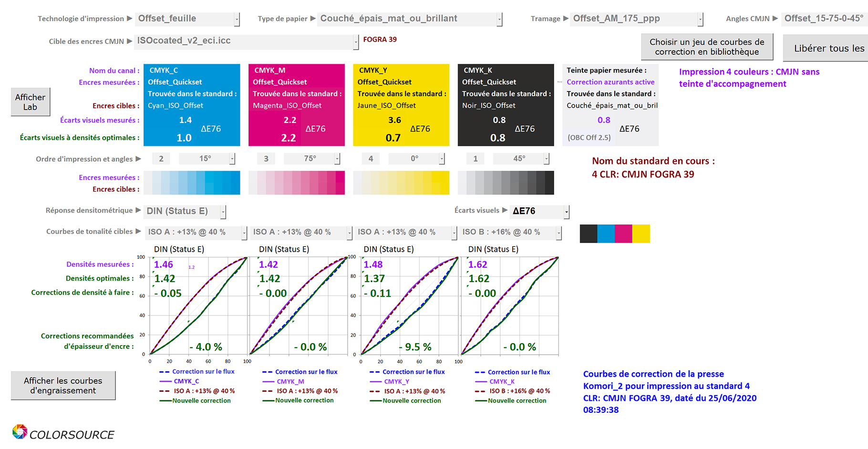Click magenta square in print order swatches
The height and width of the screenshot is (449, 868).
[x=624, y=234]
